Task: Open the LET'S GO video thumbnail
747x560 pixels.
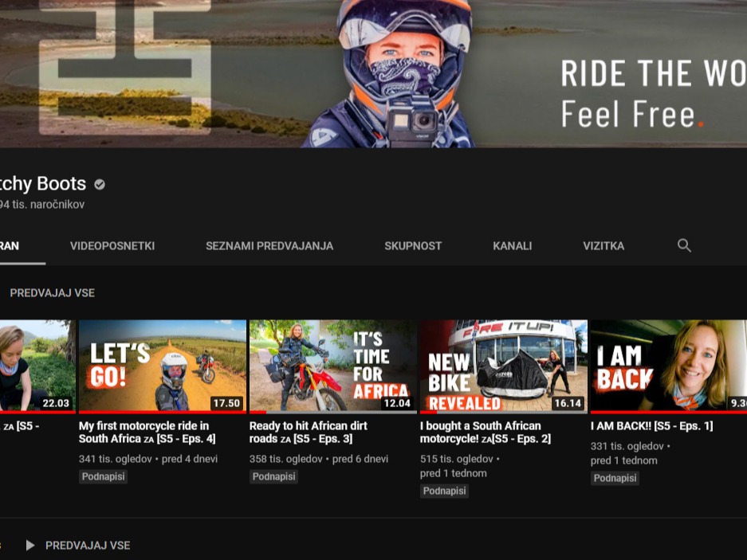Action: 162,366
